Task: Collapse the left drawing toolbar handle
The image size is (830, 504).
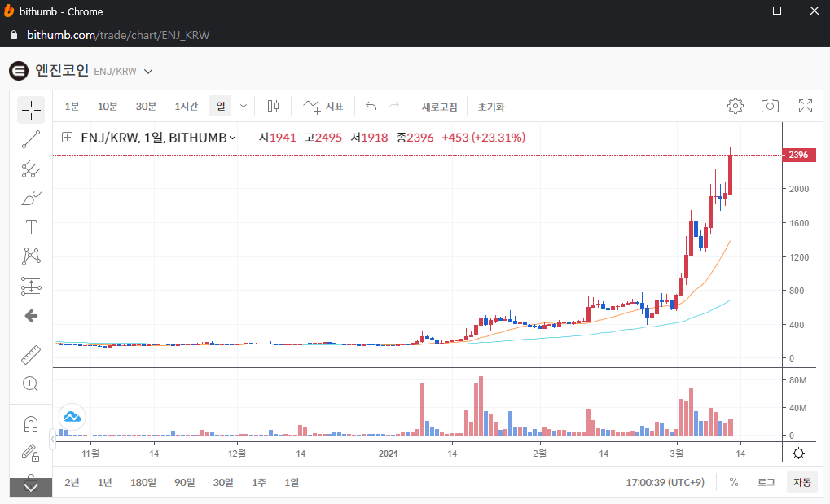Action: 52,440
